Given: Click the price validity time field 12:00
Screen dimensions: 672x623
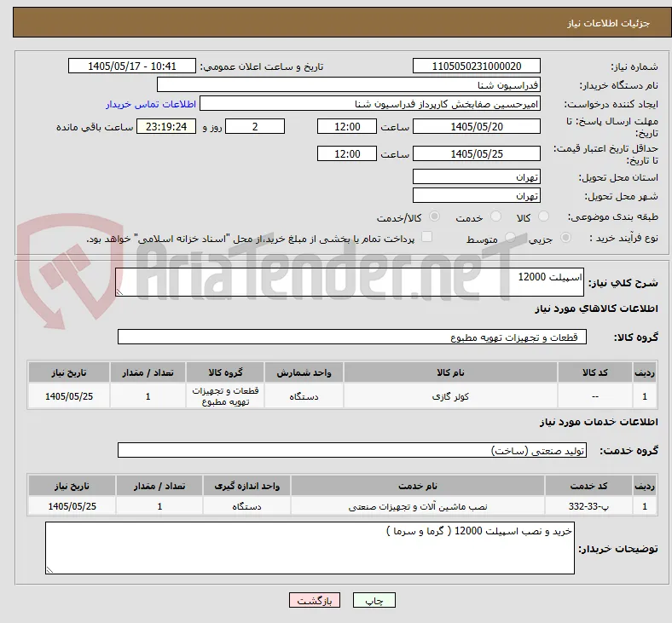Looking at the screenshot, I should pyautogui.click(x=347, y=153).
